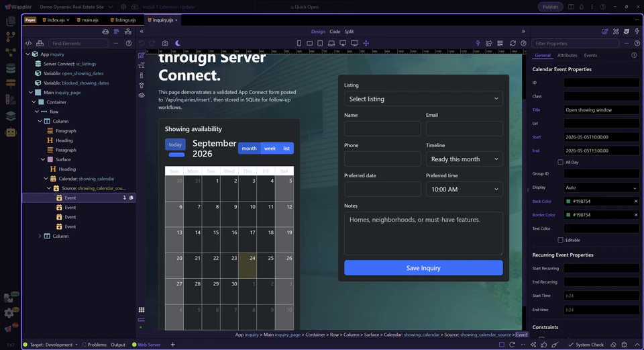Collapse the Calendar showing_calendar node
The width and height of the screenshot is (644, 350).
[x=46, y=179]
